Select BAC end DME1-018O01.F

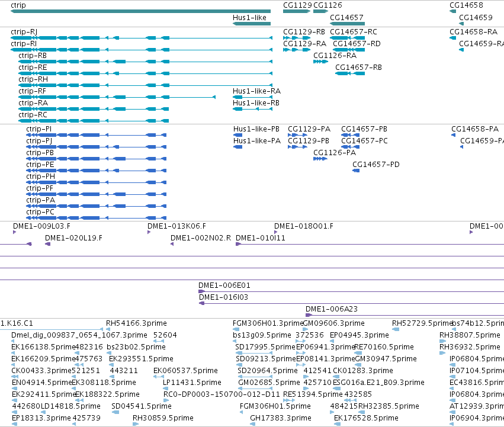pyautogui.click(x=303, y=226)
